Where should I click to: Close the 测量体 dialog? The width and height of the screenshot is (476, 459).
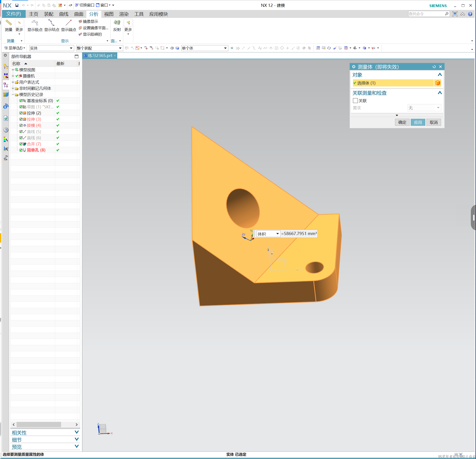coord(441,67)
